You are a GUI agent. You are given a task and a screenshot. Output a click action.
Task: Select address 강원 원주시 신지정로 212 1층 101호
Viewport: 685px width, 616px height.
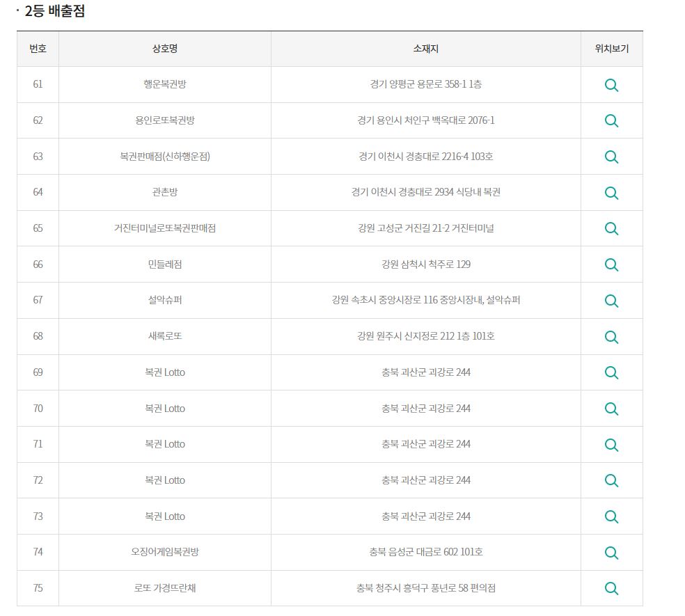click(425, 336)
